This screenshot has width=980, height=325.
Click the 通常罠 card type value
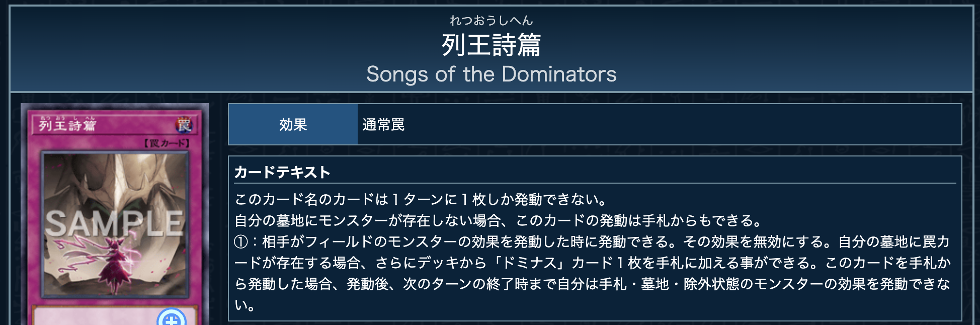(383, 125)
